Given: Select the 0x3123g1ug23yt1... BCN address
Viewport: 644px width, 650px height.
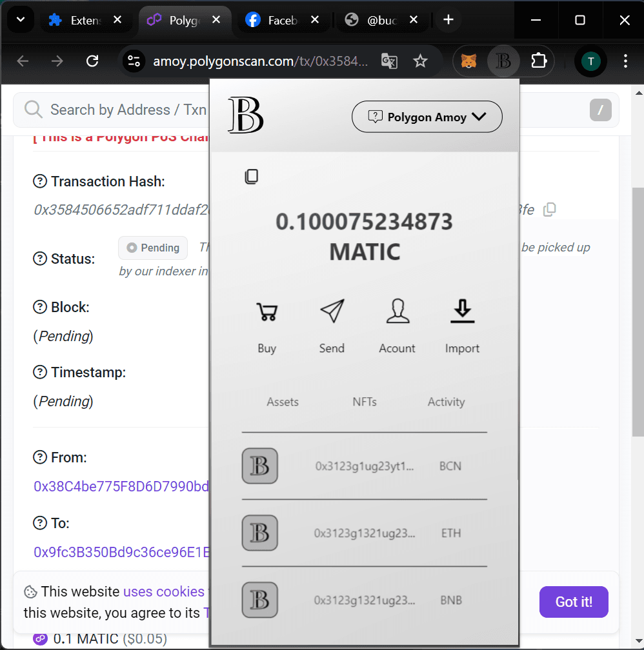Looking at the screenshot, I should coord(365,466).
